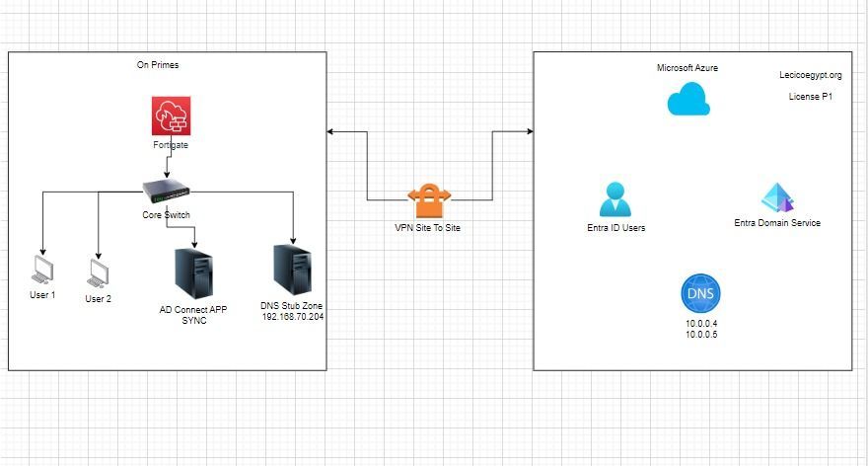Select the Microsoft Azure text label

click(687, 67)
